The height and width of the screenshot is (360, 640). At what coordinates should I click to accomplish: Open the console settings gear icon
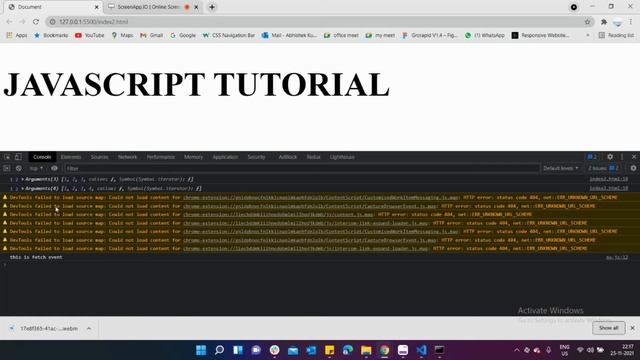633,168
